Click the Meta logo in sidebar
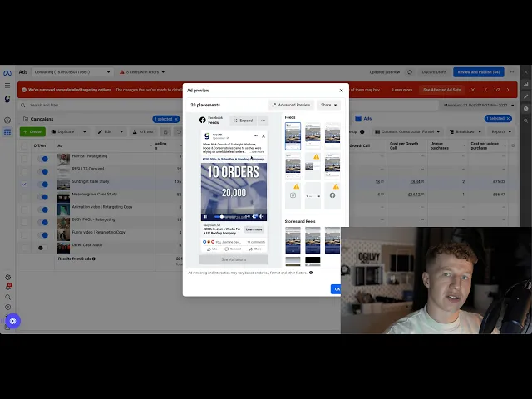Image resolution: width=532 pixels, height=399 pixels. click(7, 73)
